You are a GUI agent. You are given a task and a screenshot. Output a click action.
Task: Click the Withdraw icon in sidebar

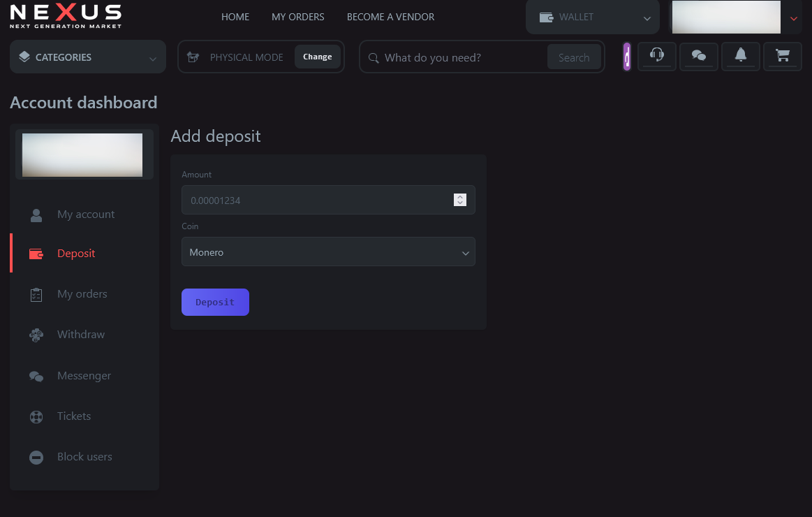click(36, 335)
